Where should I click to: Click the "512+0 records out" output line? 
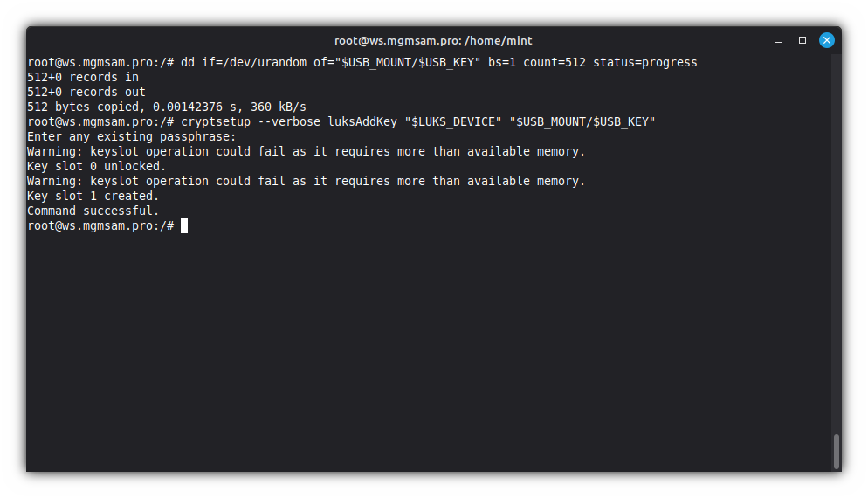86,92
